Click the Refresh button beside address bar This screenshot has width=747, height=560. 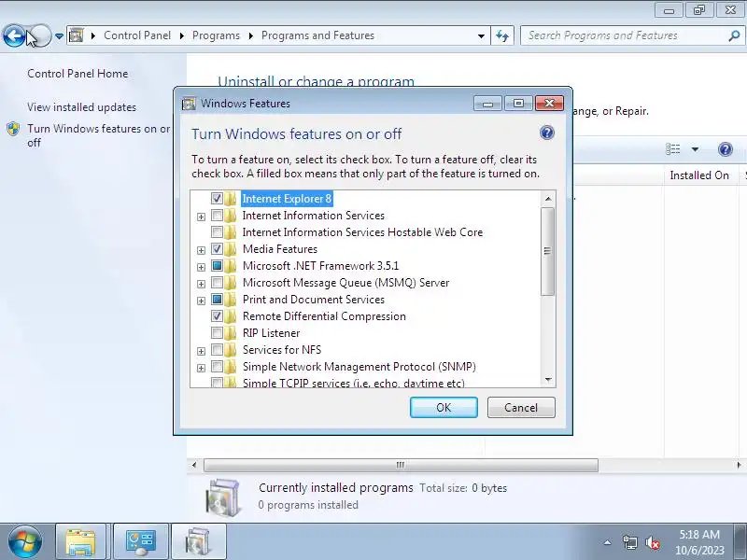[502, 35]
